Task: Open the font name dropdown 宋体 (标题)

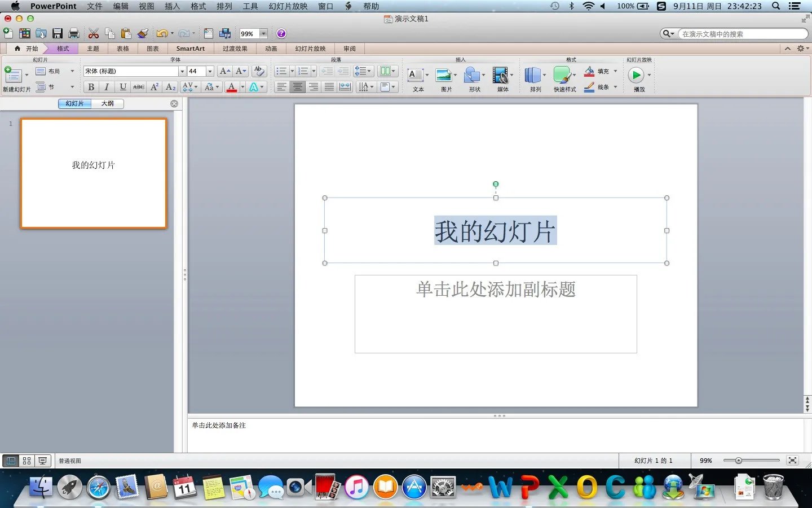Action: pos(182,71)
